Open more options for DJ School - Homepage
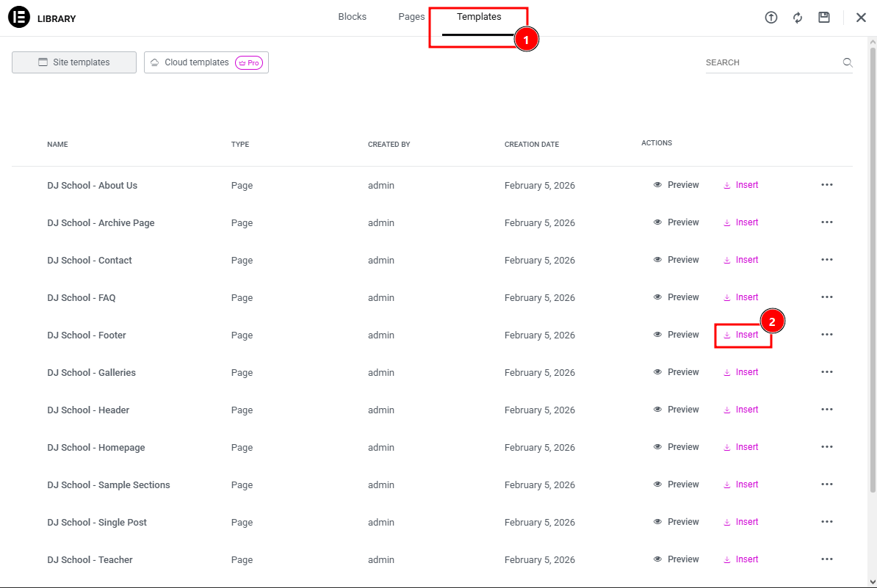Screen dimensions: 877x588 point(826,447)
